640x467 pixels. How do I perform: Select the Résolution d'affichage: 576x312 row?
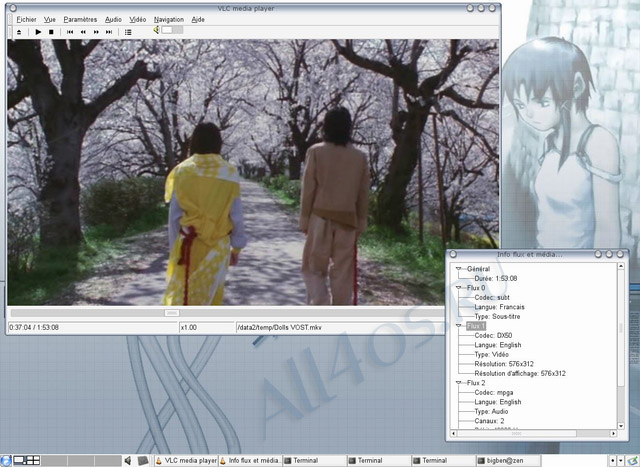[520, 374]
